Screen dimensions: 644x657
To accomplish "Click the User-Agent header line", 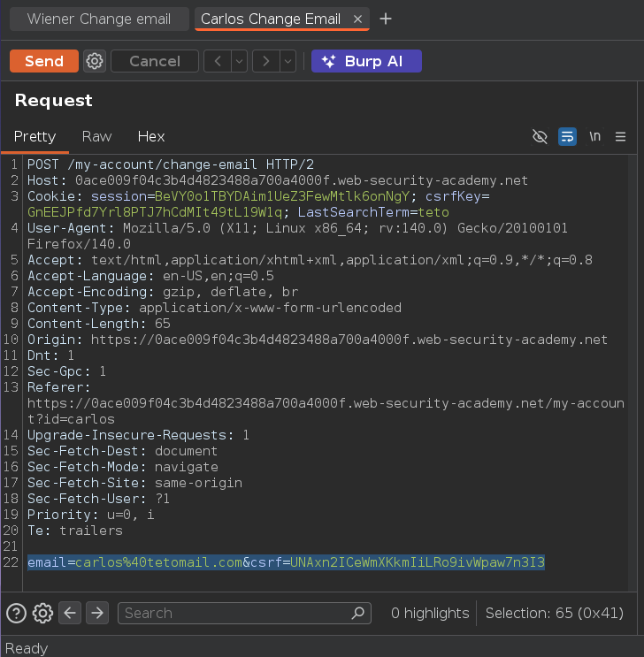I will 297,236.
